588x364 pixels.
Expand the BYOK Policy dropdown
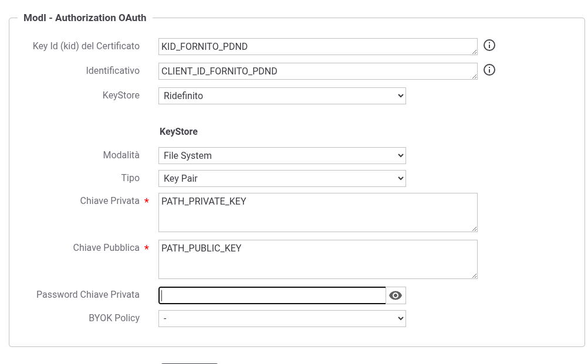tap(282, 319)
